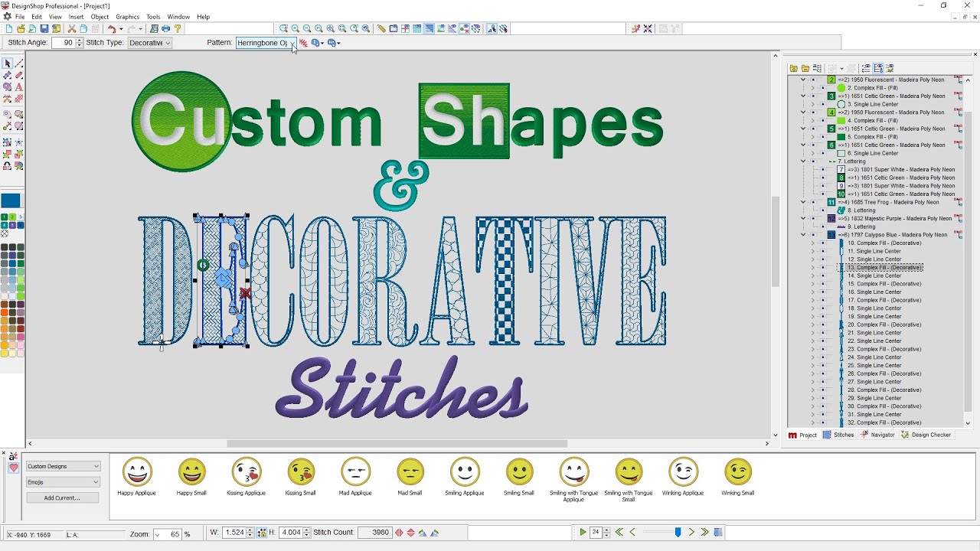Open the Graphics menu
This screenshot has width=980, height=551.
[x=128, y=16]
